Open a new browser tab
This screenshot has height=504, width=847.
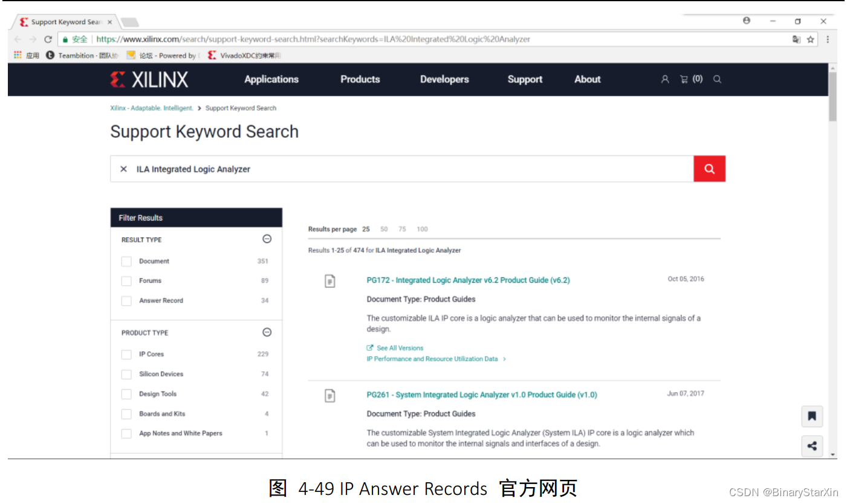click(129, 22)
